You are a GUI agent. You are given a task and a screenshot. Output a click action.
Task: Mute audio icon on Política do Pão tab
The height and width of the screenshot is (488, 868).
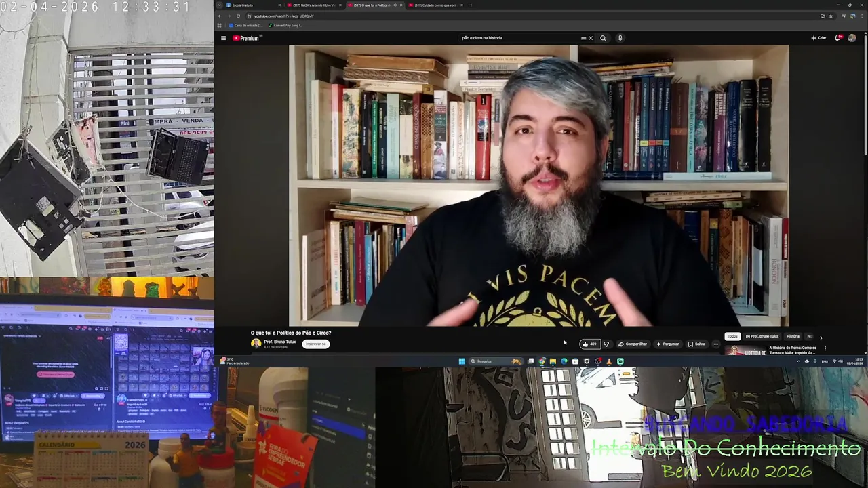[x=395, y=5]
